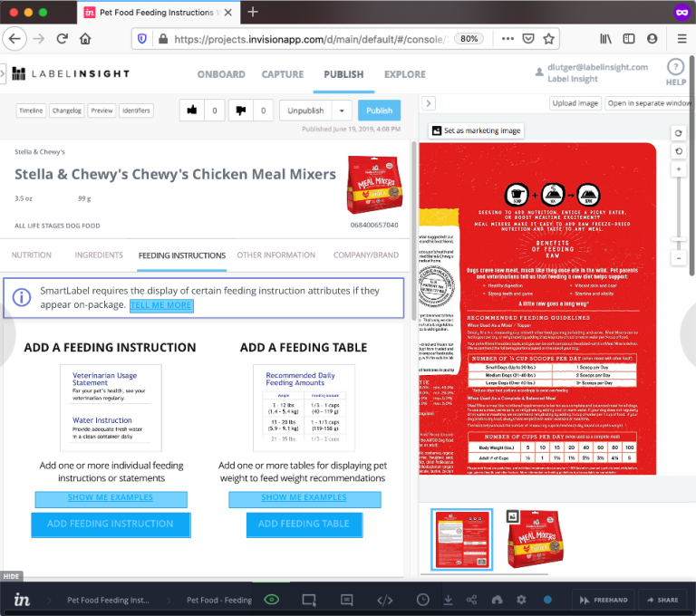Screen dimensions: 696x616
Task: Click the Preview button
Action: [101, 111]
